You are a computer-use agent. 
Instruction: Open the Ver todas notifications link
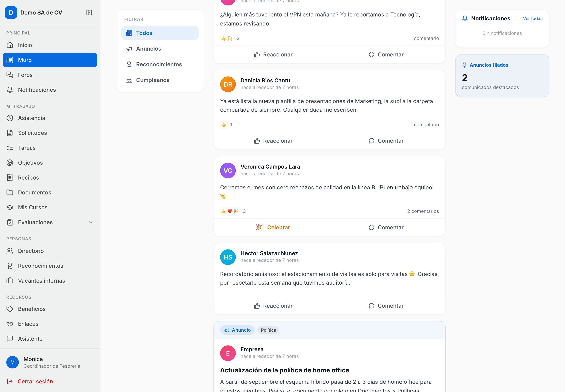533,18
